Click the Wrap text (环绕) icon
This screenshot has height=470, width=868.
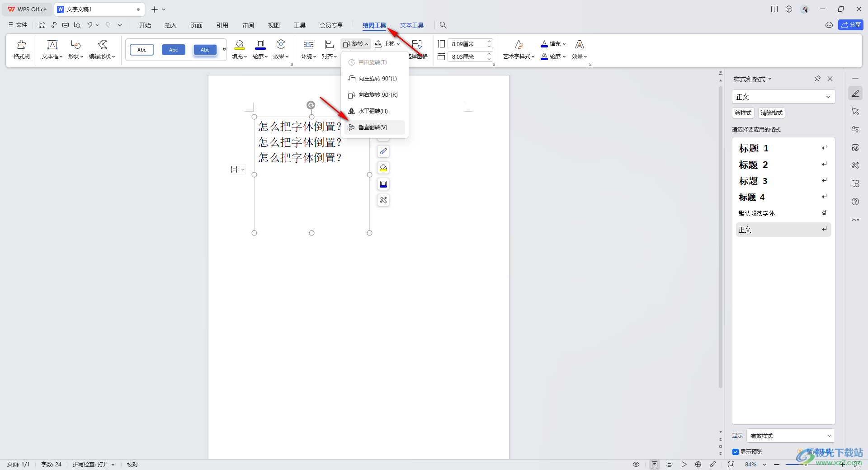[308, 44]
